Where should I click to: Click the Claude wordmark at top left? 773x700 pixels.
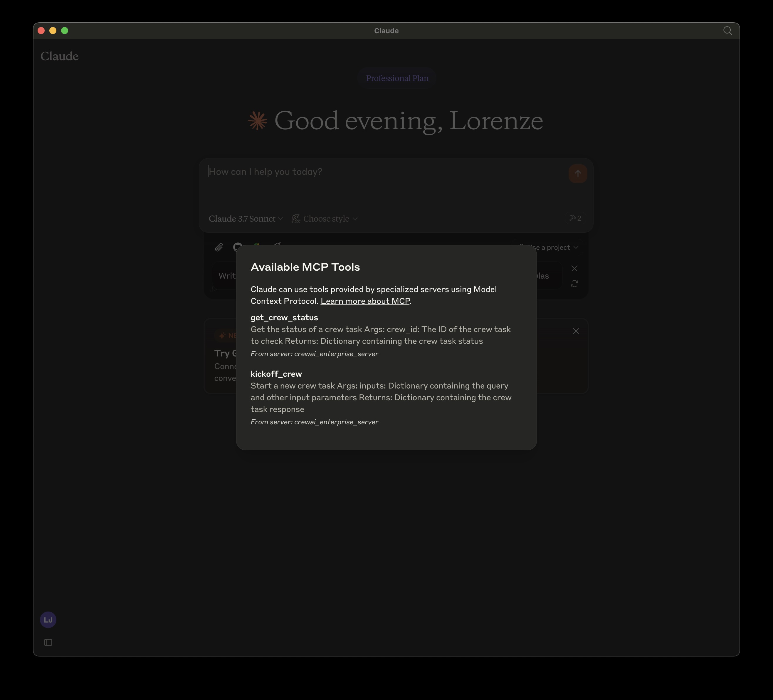(x=59, y=56)
